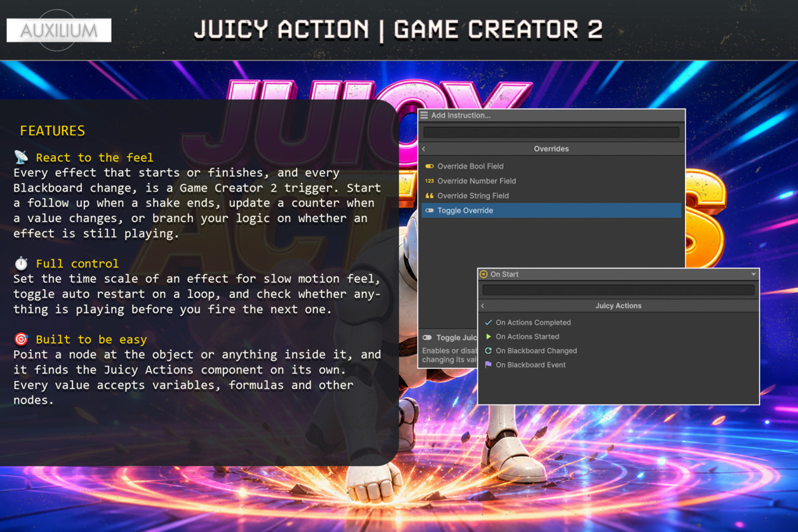The height and width of the screenshot is (532, 798).
Task: Click the 'Enables or disab…' description text
Action: (450, 355)
